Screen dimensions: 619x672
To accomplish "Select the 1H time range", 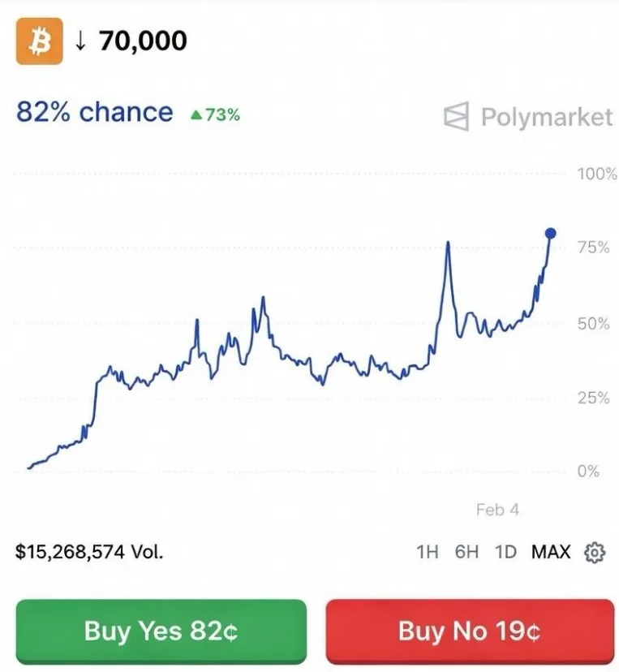I will 427,553.
